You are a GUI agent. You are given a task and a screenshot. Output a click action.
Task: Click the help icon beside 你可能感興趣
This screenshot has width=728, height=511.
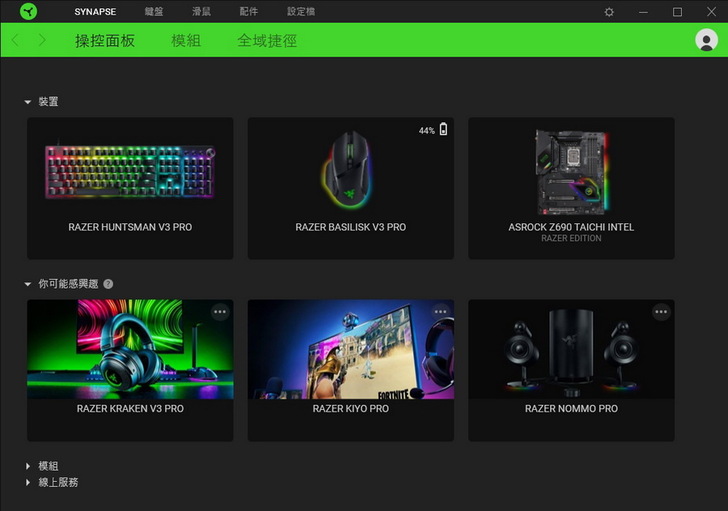(108, 284)
